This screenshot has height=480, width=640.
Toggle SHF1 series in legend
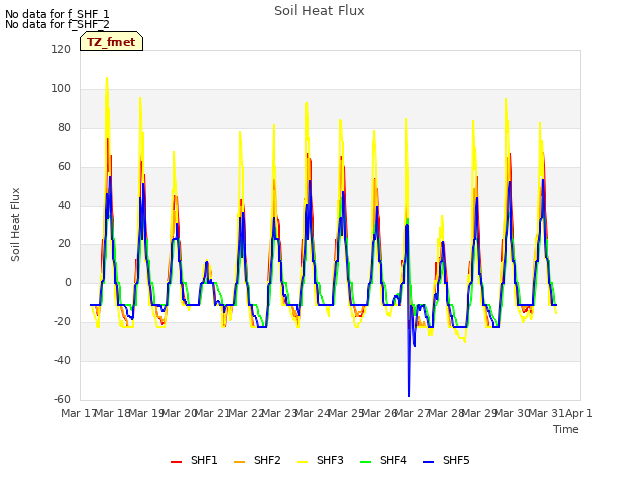tap(194, 460)
